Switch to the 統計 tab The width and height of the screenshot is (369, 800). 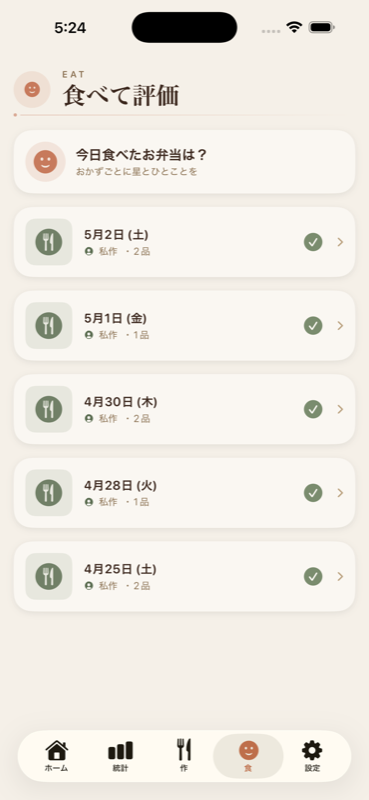(x=120, y=756)
